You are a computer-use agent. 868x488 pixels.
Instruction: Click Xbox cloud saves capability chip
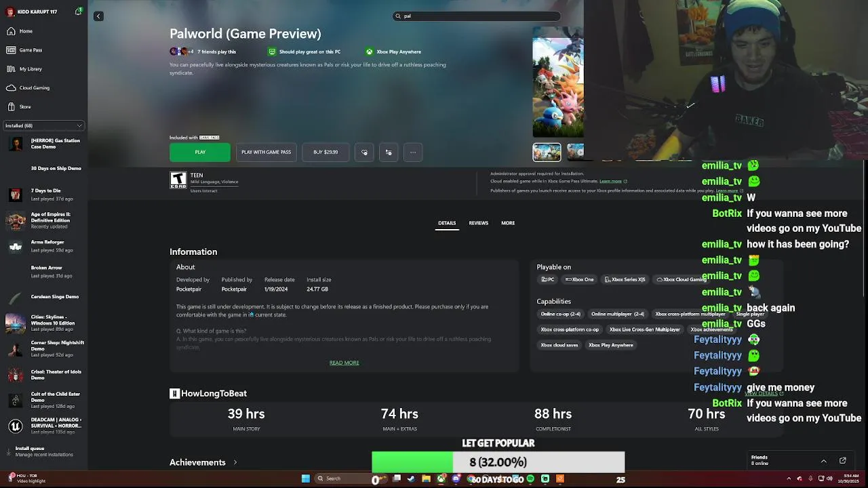[x=559, y=346]
